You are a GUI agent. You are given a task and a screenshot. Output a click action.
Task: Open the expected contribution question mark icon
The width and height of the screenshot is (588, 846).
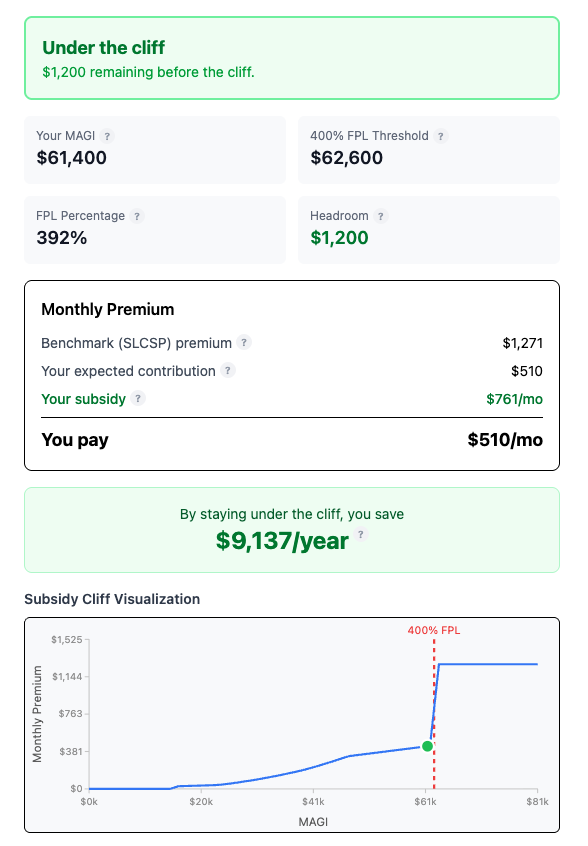228,370
